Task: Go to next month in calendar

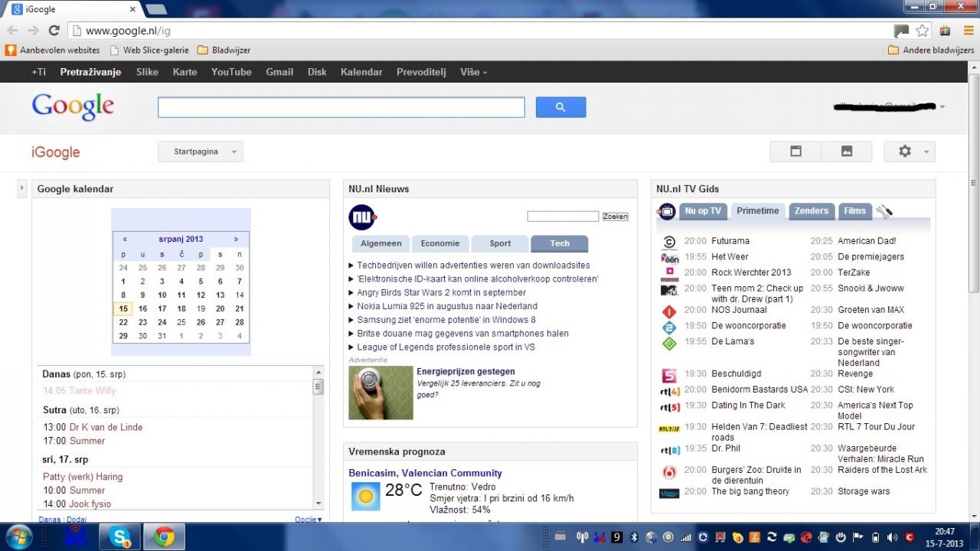Action: [236, 239]
